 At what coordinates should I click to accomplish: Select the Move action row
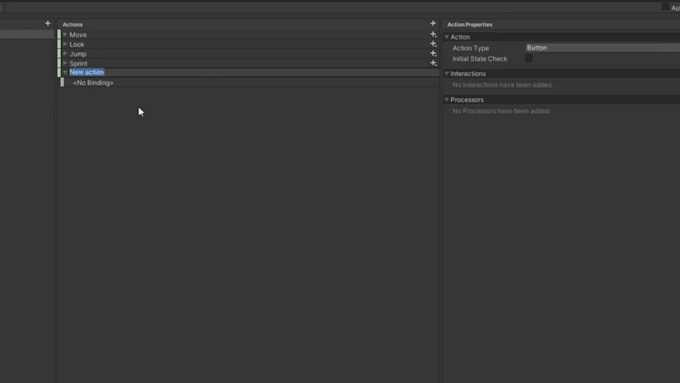tap(248, 34)
